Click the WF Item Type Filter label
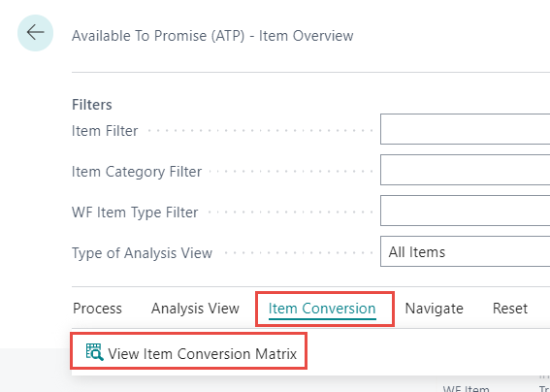The width and height of the screenshot is (550, 392). pos(135,212)
